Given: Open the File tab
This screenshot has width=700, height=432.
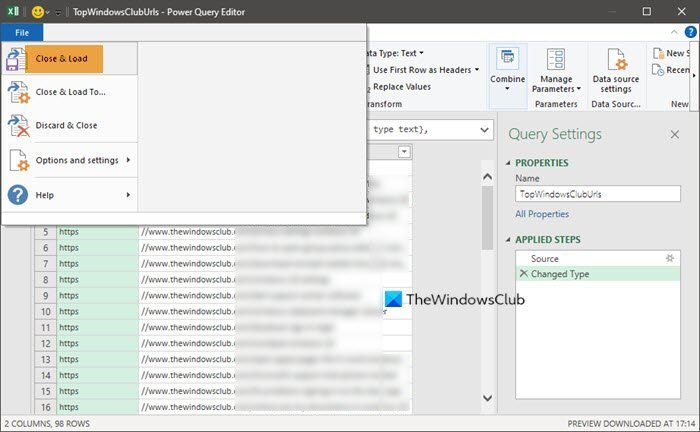Looking at the screenshot, I should click(22, 33).
